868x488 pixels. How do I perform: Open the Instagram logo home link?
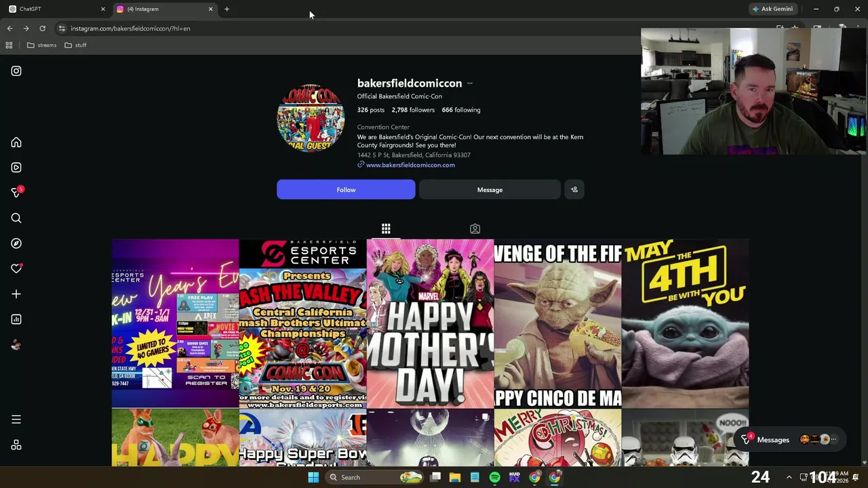pyautogui.click(x=16, y=71)
